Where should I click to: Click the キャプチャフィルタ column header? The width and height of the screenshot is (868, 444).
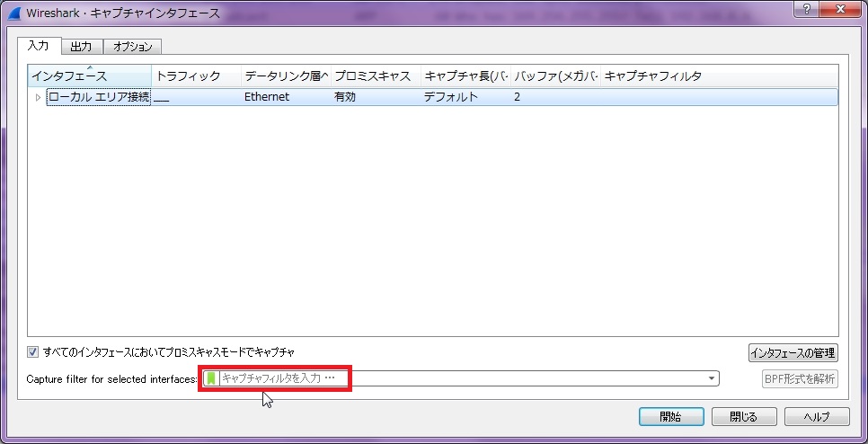(719, 76)
